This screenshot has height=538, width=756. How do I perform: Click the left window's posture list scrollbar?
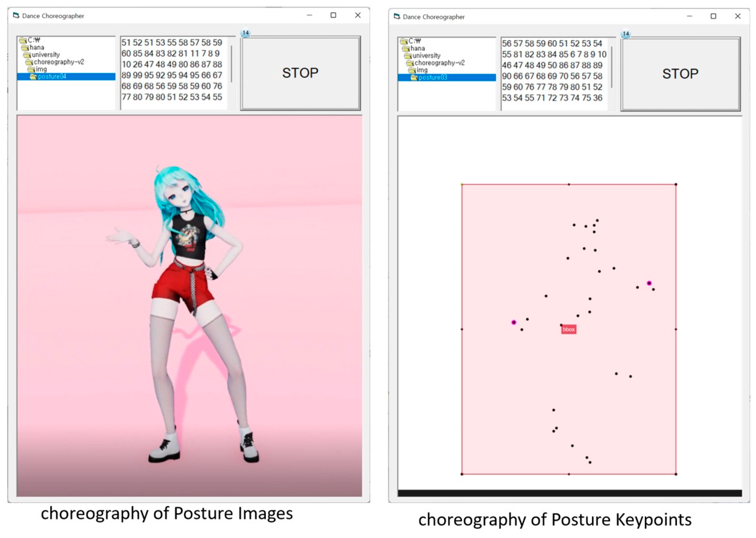(231, 64)
